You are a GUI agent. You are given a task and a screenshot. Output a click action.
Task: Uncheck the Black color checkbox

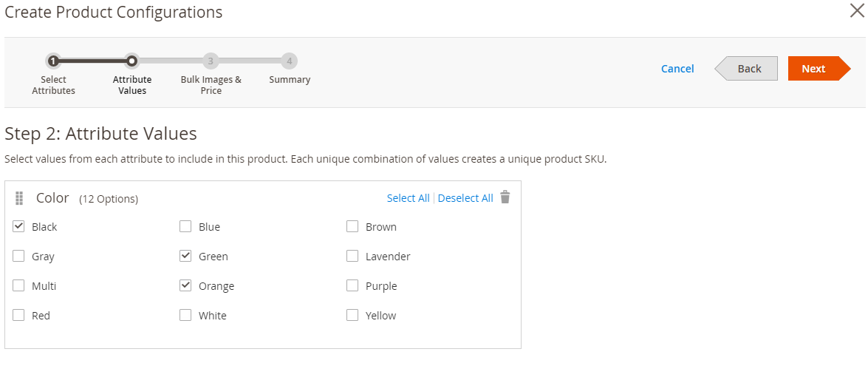coord(18,227)
